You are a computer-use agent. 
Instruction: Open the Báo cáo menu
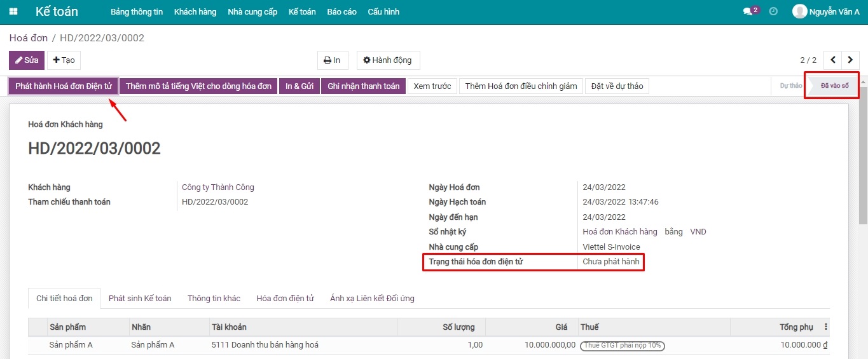pos(341,12)
